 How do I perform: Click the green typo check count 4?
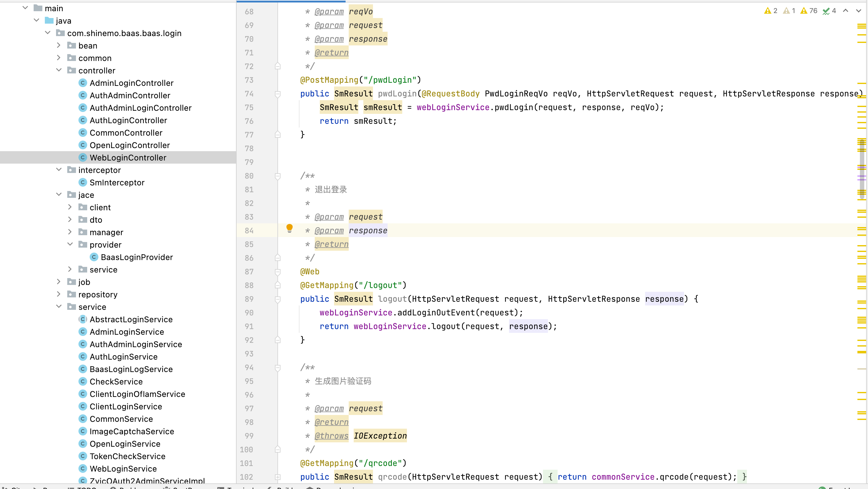tap(829, 11)
